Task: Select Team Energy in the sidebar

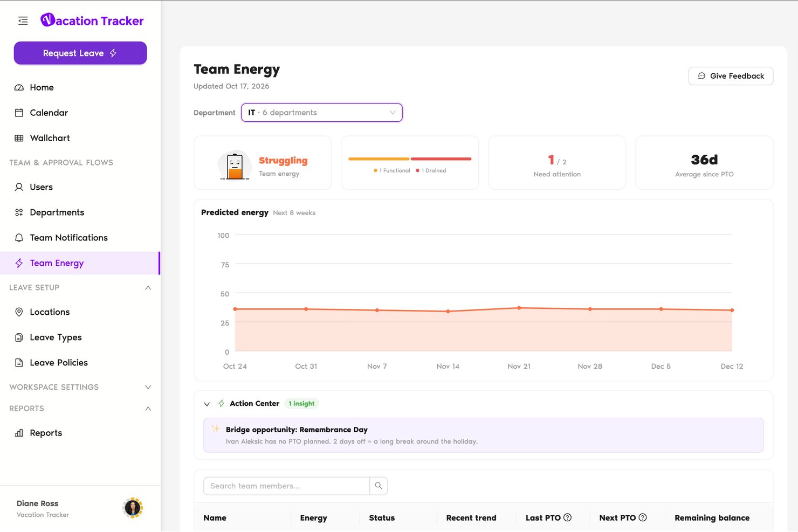Action: [80, 263]
